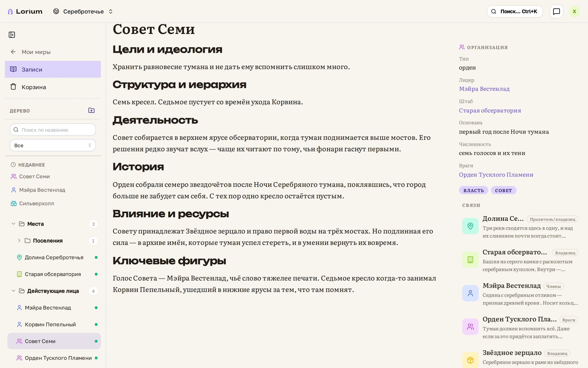Open Долина Серебротечья in the tree

tap(54, 257)
